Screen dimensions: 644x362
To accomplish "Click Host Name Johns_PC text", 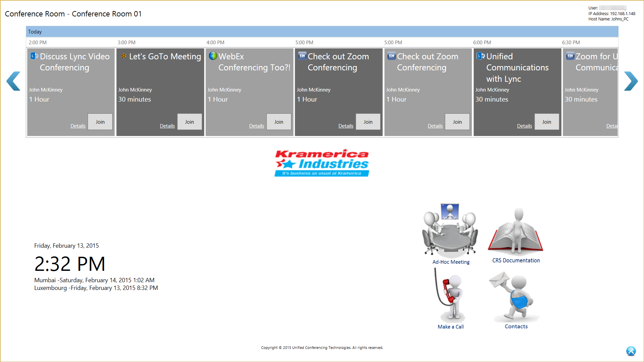I will [x=608, y=19].
